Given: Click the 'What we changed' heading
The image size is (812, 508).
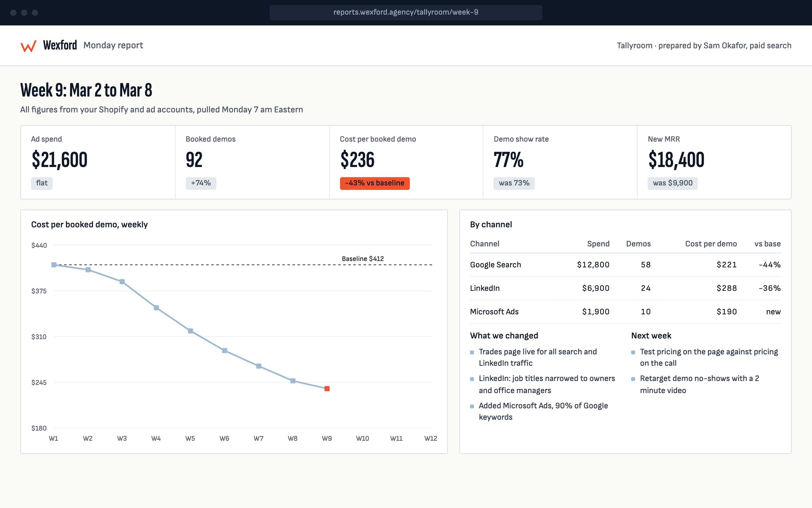Looking at the screenshot, I should point(504,335).
